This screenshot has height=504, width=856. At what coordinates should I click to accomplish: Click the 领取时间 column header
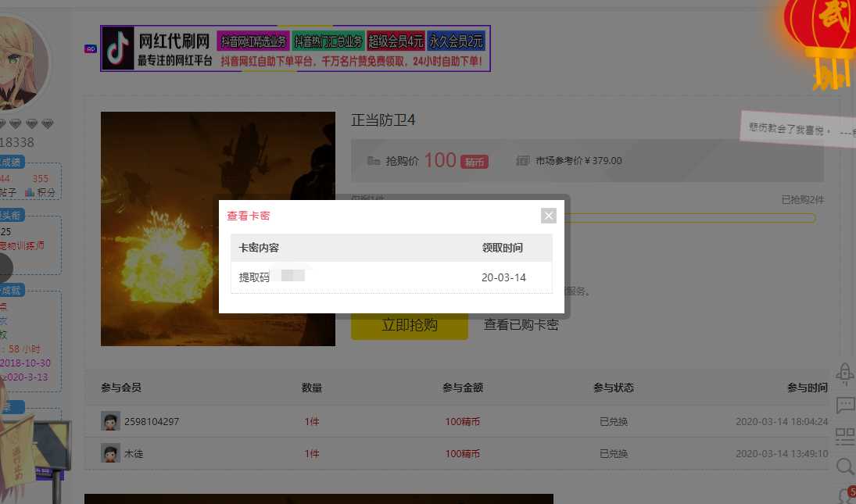tap(502, 248)
